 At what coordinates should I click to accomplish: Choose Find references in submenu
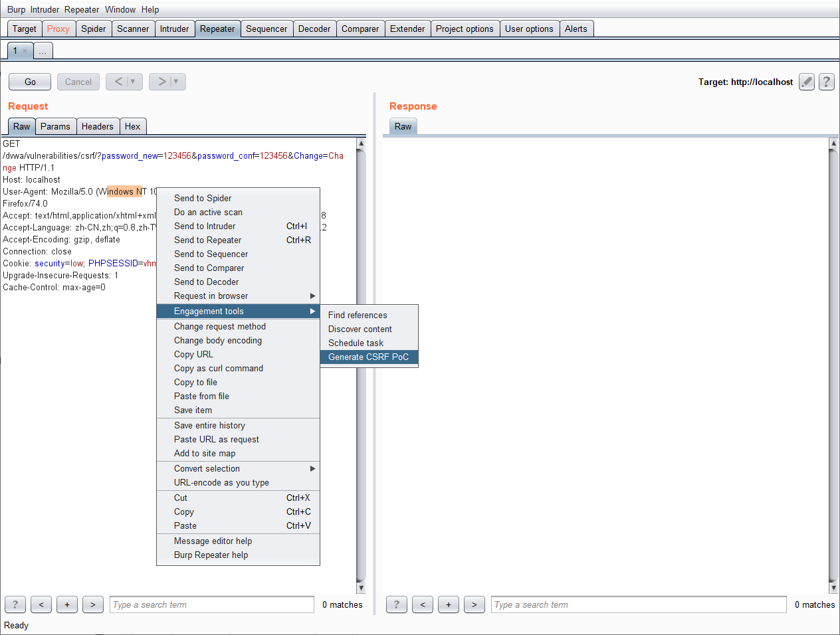[x=369, y=316]
